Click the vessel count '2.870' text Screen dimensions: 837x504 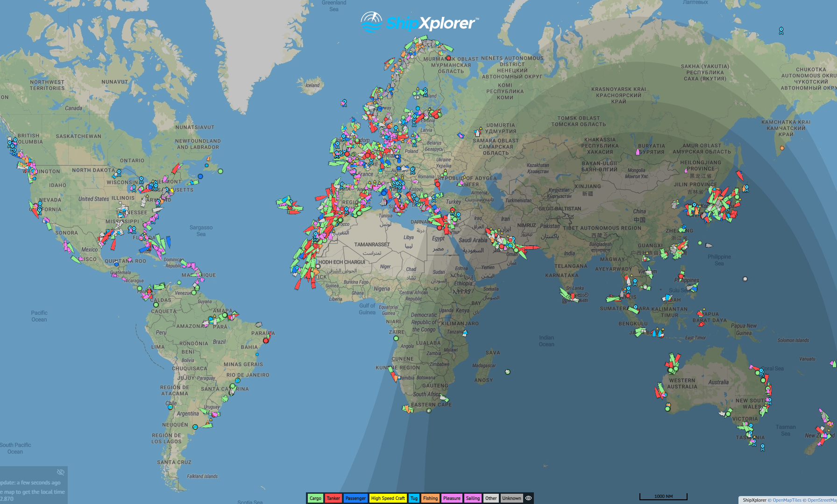click(7, 499)
